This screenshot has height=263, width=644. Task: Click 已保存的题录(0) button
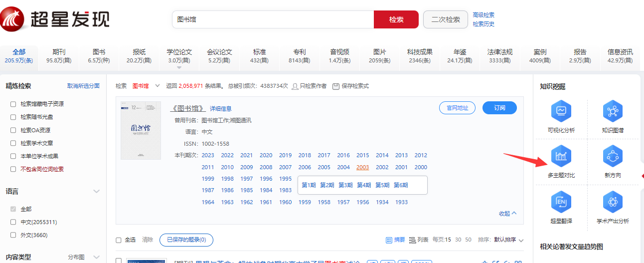186,240
